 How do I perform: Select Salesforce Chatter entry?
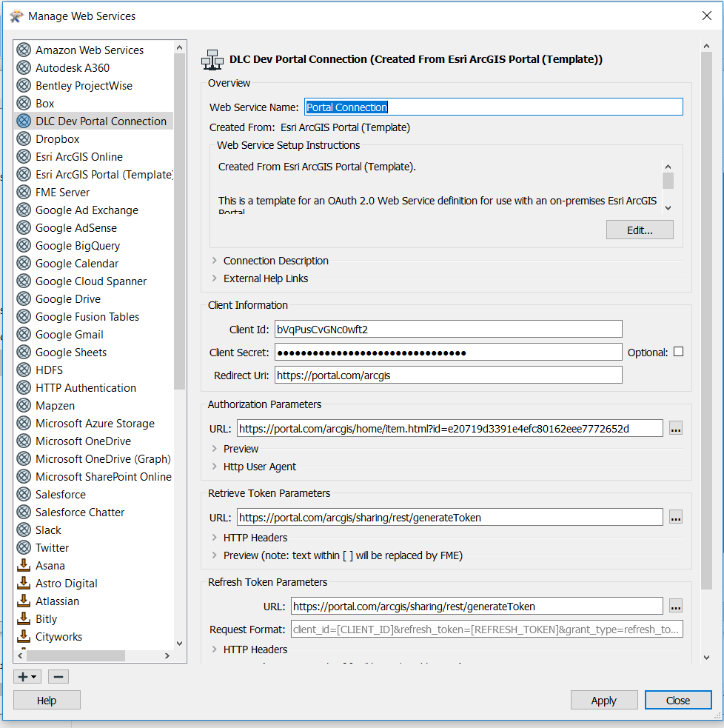[x=80, y=512]
